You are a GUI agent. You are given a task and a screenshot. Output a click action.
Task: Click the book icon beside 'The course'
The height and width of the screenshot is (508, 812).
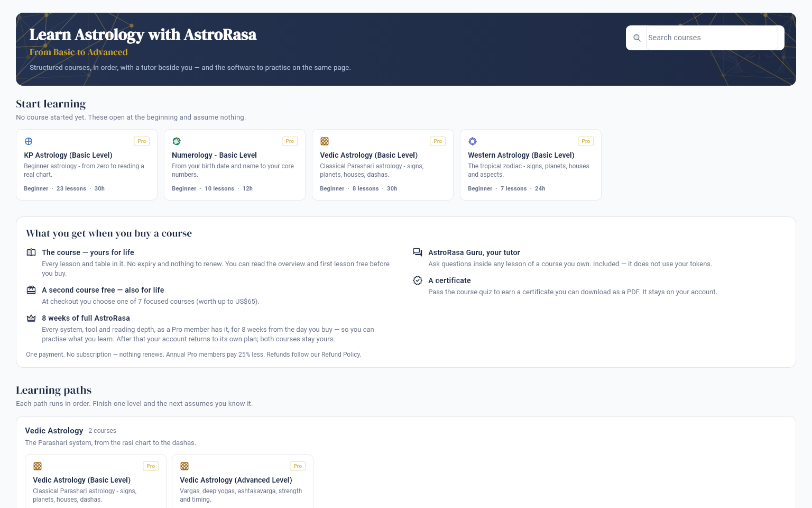[31, 252]
